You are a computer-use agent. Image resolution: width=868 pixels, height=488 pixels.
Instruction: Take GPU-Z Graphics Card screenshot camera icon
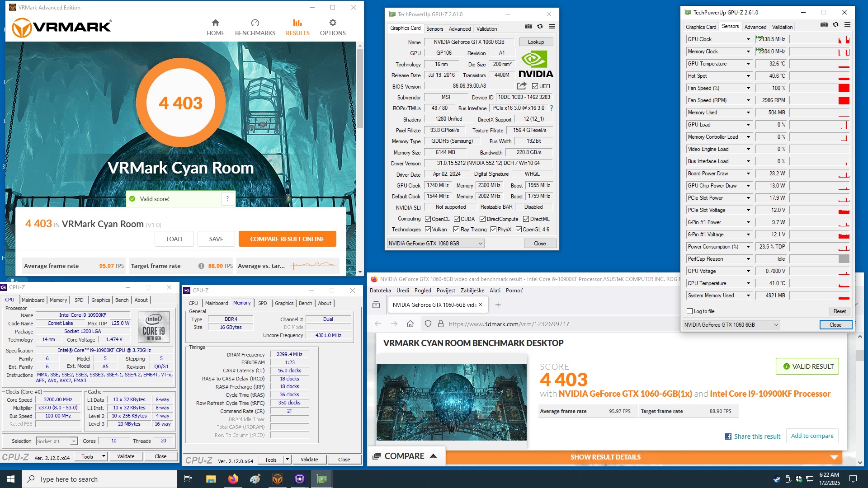tap(528, 27)
